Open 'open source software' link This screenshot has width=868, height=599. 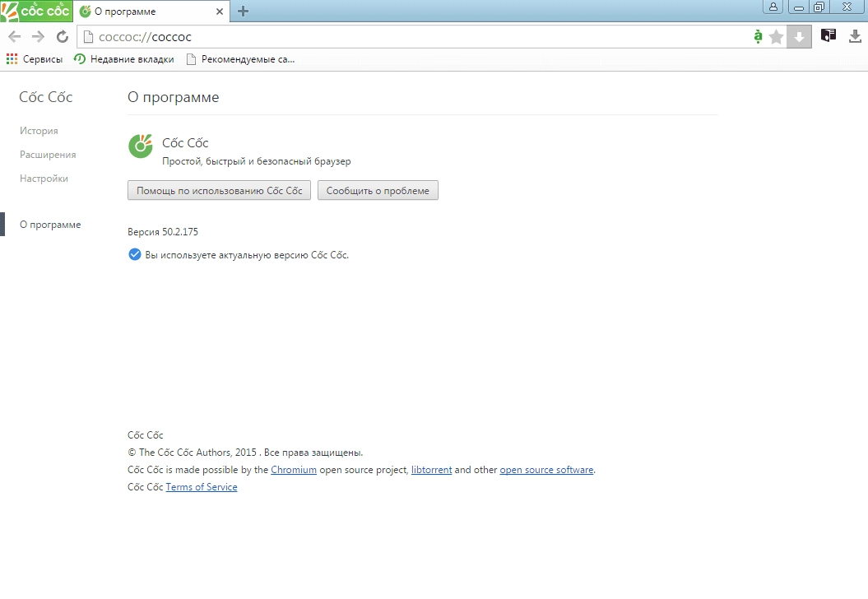[546, 470]
